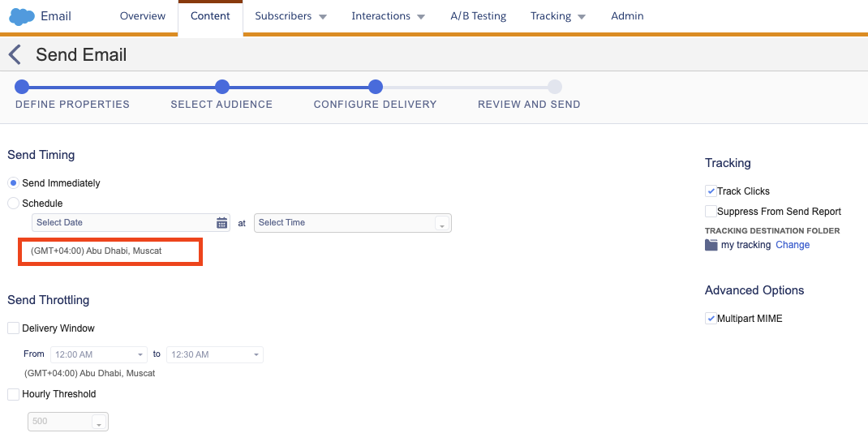Expand the Interactions menu
The height and width of the screenshot is (446, 868).
[388, 16]
